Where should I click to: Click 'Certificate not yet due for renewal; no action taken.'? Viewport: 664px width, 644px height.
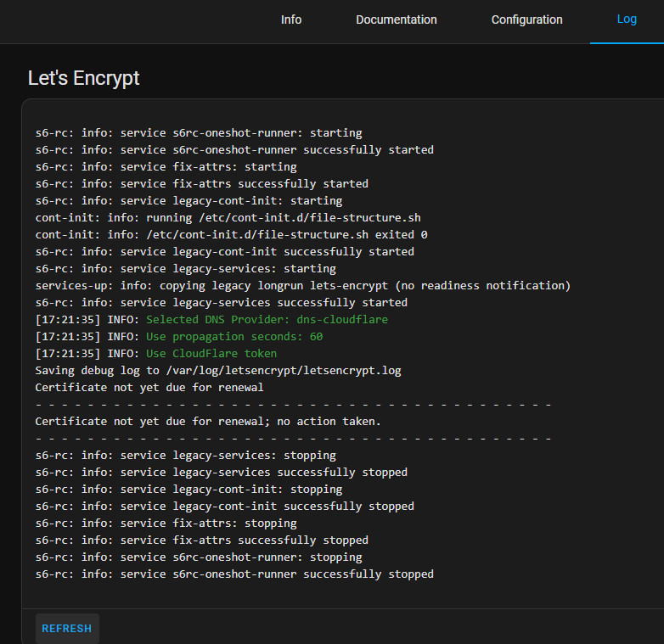208,422
